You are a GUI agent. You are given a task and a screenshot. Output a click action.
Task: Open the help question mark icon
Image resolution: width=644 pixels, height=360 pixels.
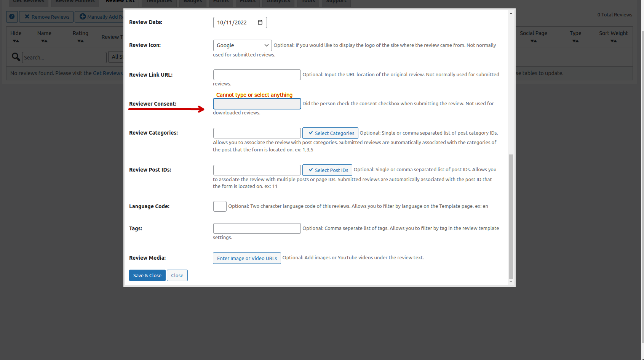pos(12,17)
